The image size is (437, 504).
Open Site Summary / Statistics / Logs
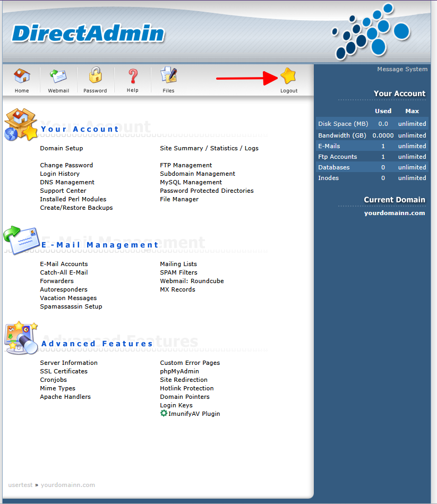point(209,148)
